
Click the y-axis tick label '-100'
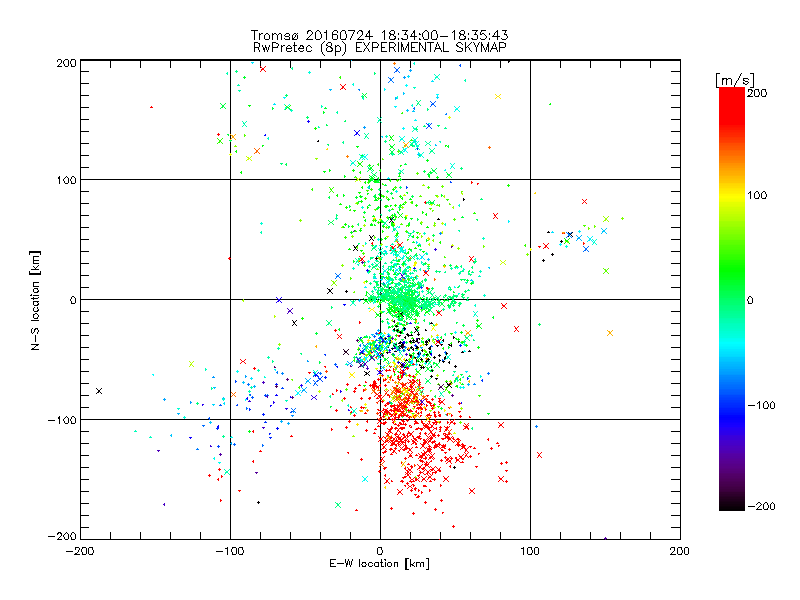click(x=62, y=420)
